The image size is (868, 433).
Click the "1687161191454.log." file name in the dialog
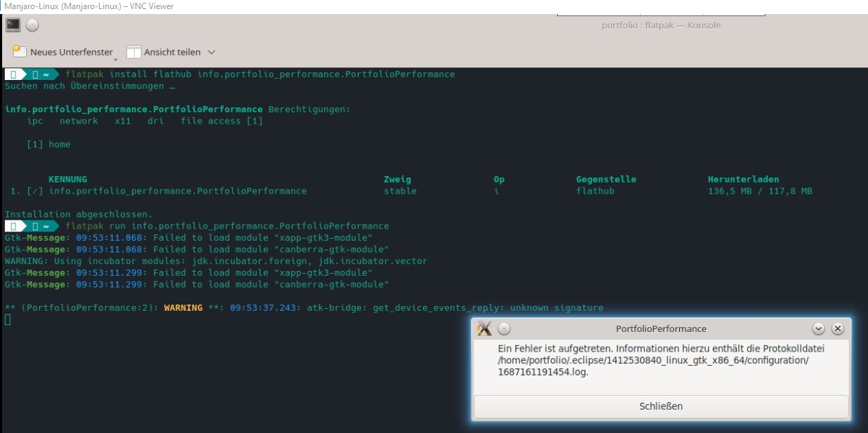click(543, 372)
